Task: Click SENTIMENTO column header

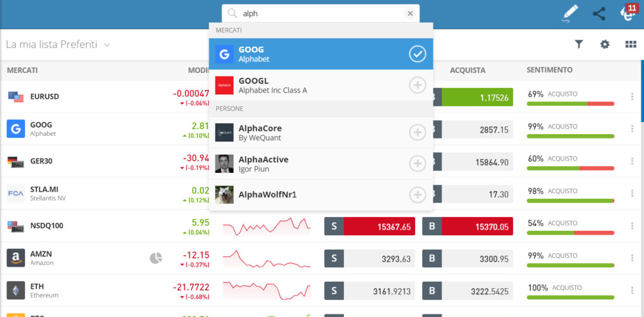Action: 550,70
